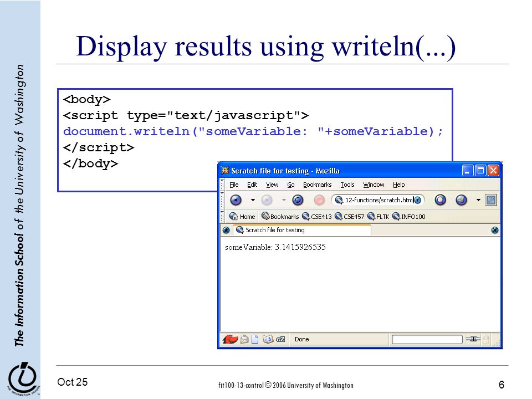Viewport: 532px width, 399px height.
Task: Click the 'someVariable: 3.1415926535' page output
Action: (275, 247)
